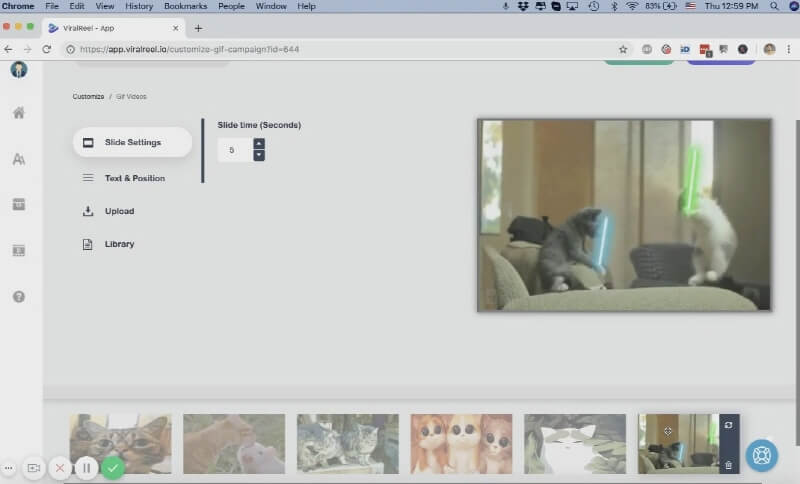This screenshot has width=800, height=484.
Task: Open recording toolbar more options dots
Action: click(9, 468)
